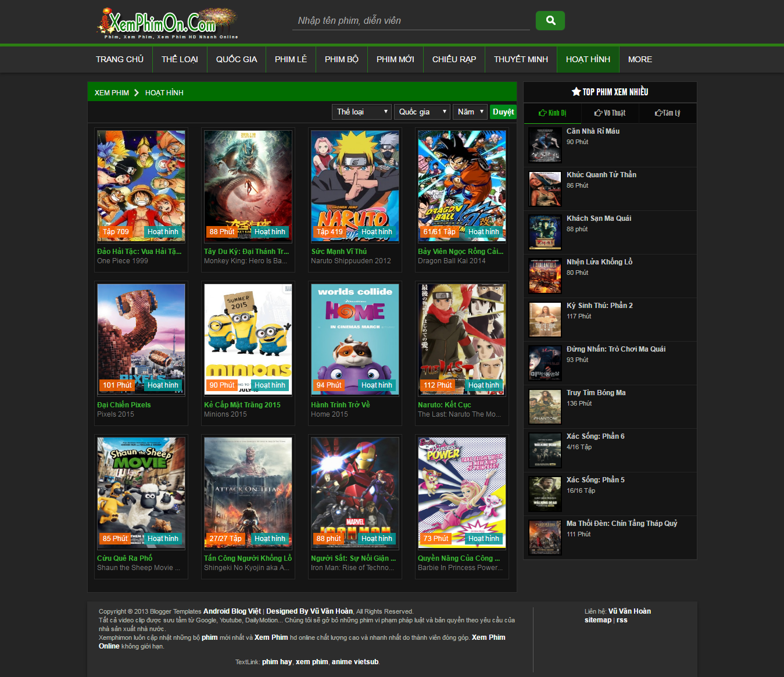This screenshot has height=677, width=784.
Task: Switch to the Võ Thuật tab
Action: 610,113
